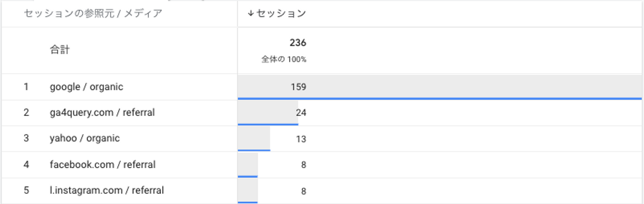
Task: Select the google / organic row label
Action: click(x=87, y=87)
